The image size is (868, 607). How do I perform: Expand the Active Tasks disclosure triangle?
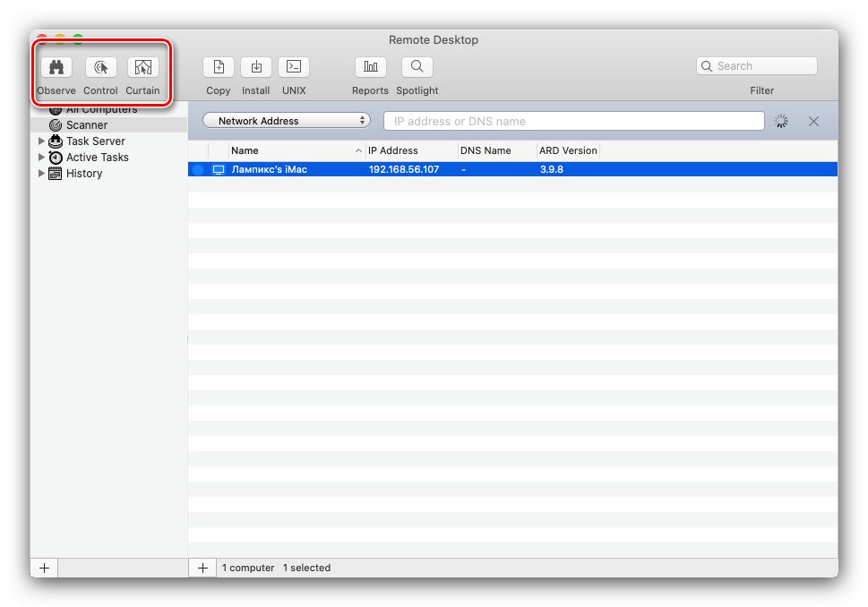[41, 158]
